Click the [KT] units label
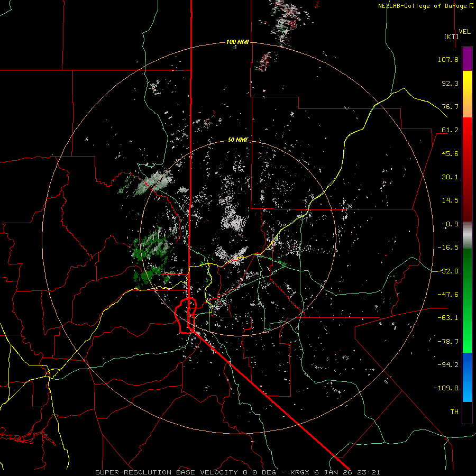476x476 pixels. tap(451, 36)
